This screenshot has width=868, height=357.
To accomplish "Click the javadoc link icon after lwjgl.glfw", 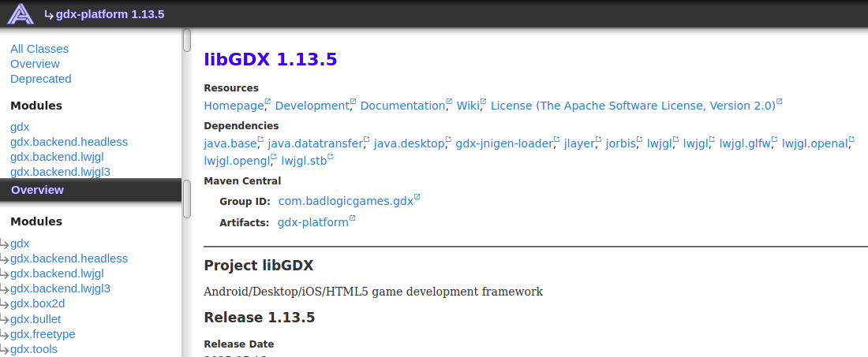I will pos(774,140).
